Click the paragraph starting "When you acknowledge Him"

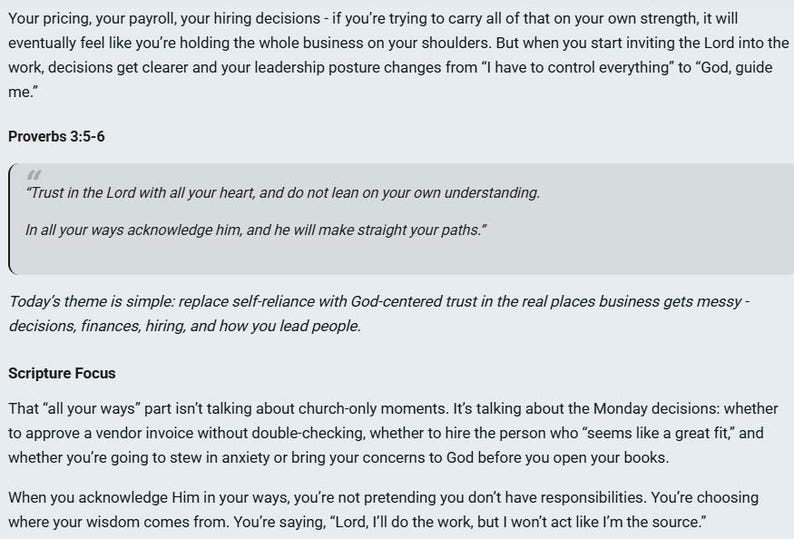pyautogui.click(x=383, y=510)
